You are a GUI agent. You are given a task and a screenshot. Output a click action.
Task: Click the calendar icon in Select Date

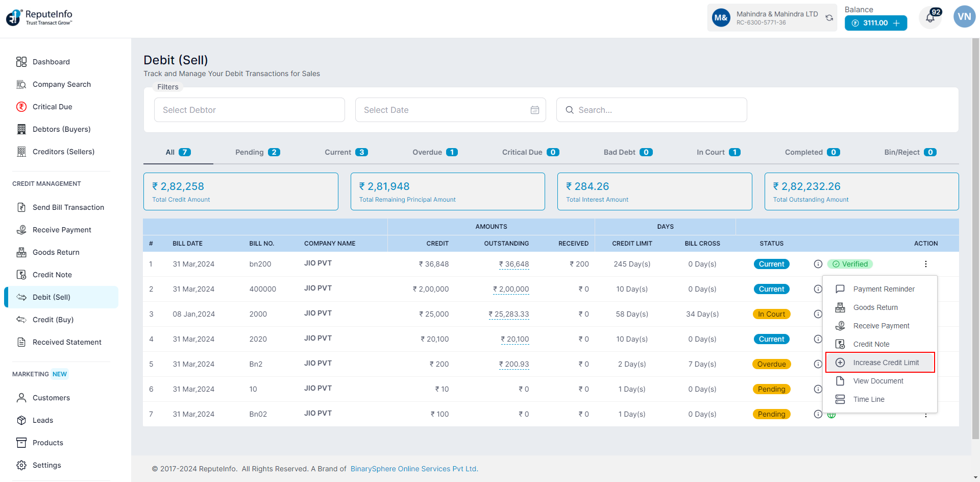click(x=534, y=110)
